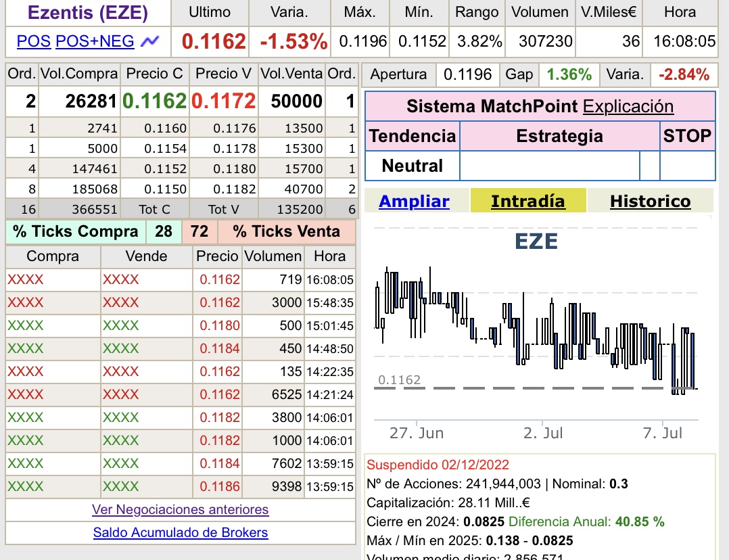Image resolution: width=729 pixels, height=560 pixels.
Task: Select the Ultimo price 0.1162
Action: pyautogui.click(x=214, y=41)
